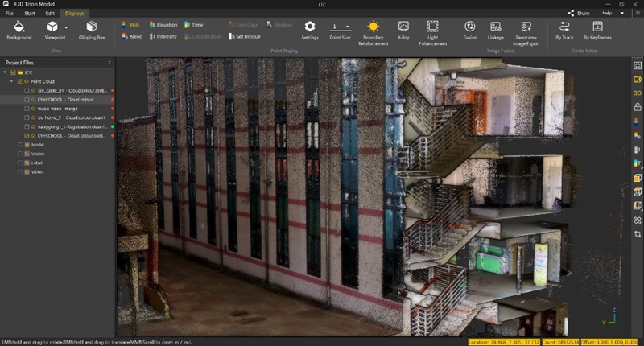
Task: Click the 3D view mode icon
Action: coord(638,93)
